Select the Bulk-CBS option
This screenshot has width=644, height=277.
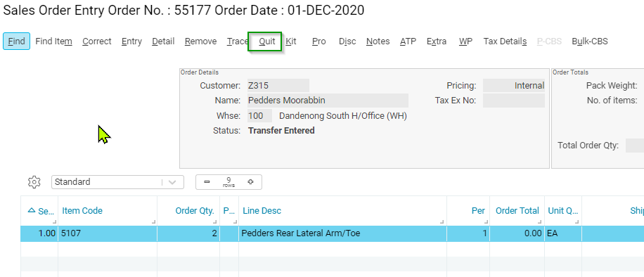[x=590, y=41]
